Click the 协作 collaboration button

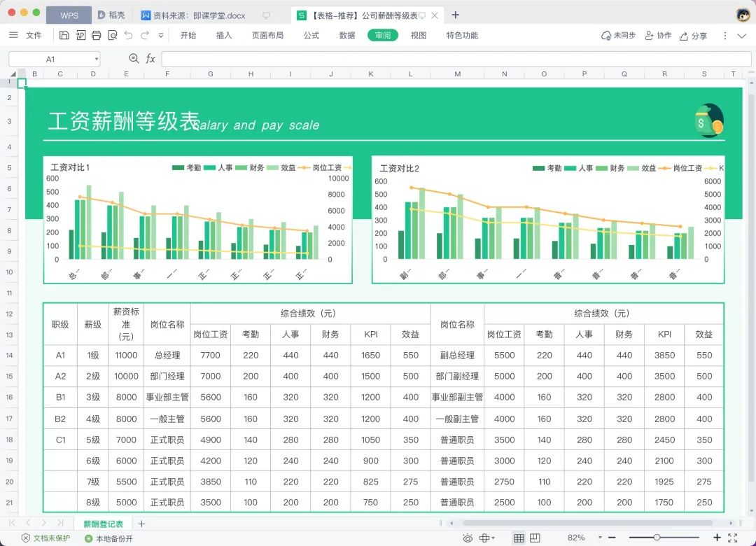pos(658,35)
